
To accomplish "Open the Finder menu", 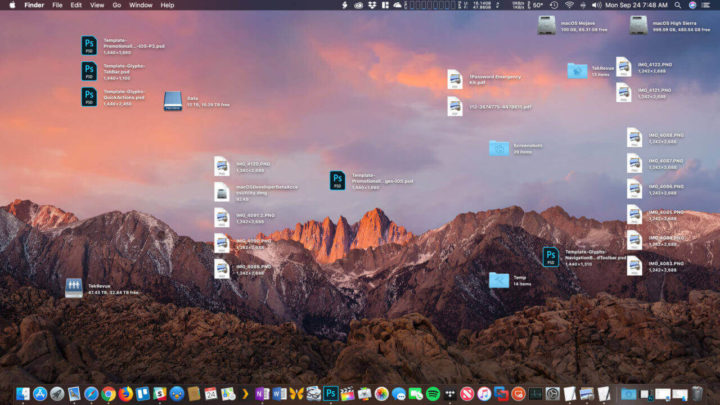I will click(x=34, y=5).
